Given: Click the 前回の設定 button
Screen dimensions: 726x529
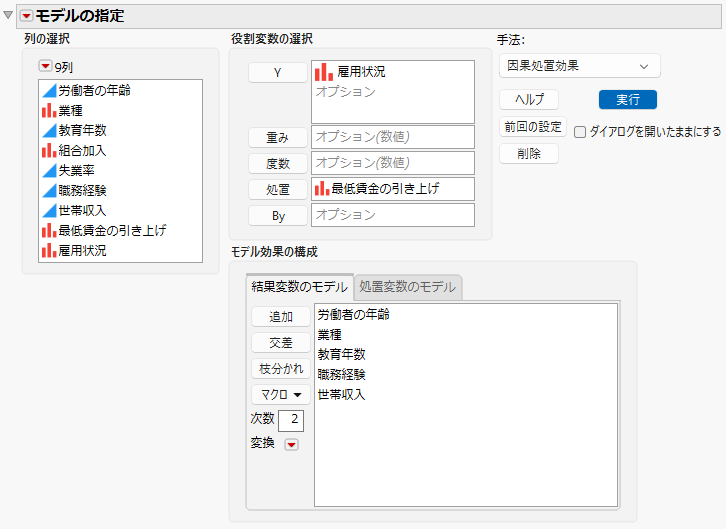Looking at the screenshot, I should 533,127.
